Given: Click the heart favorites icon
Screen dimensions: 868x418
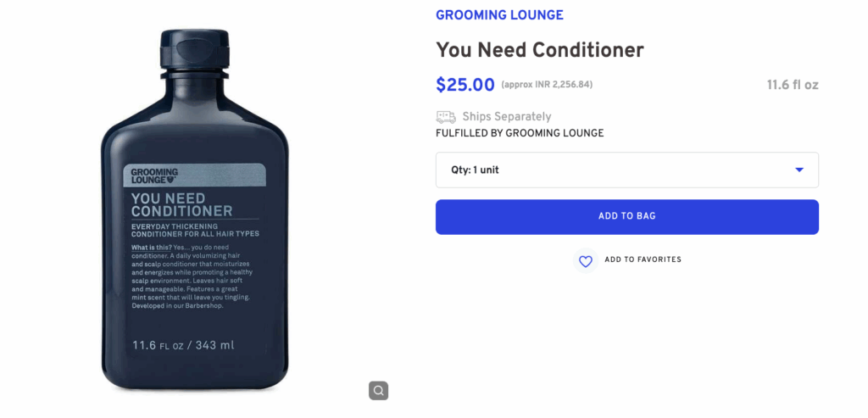Looking at the screenshot, I should point(585,261).
